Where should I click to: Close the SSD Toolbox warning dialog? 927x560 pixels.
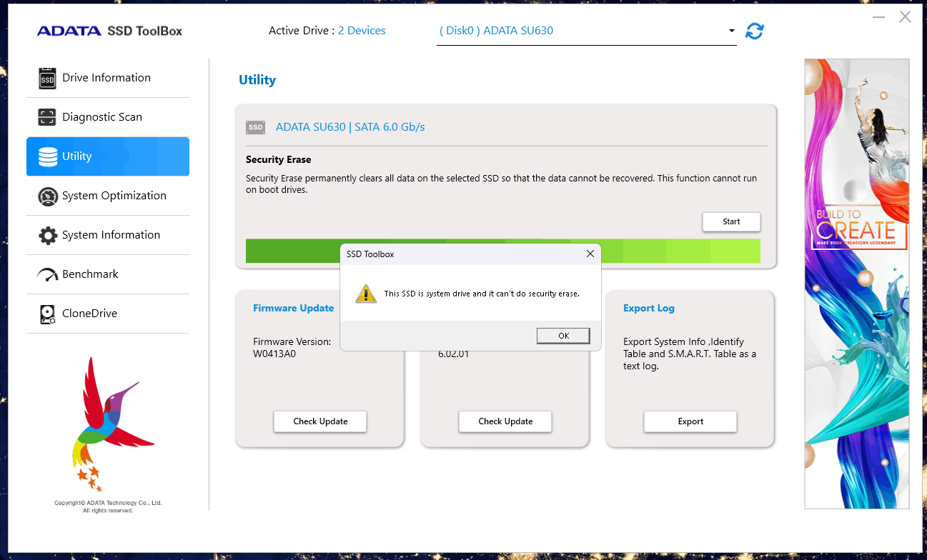[x=590, y=254]
